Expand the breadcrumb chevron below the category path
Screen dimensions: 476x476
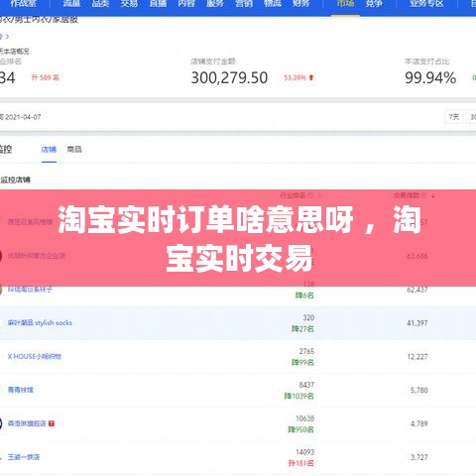[7, 37]
